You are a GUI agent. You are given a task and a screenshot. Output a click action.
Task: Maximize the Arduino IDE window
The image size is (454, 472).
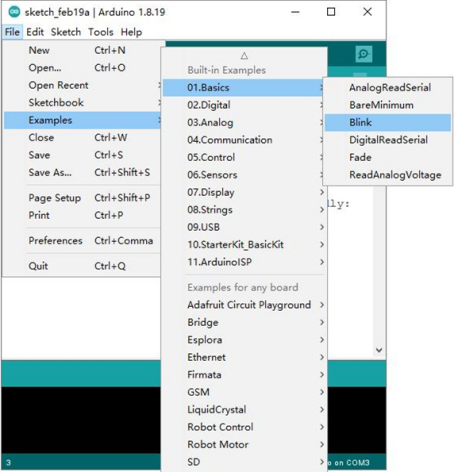pos(331,12)
